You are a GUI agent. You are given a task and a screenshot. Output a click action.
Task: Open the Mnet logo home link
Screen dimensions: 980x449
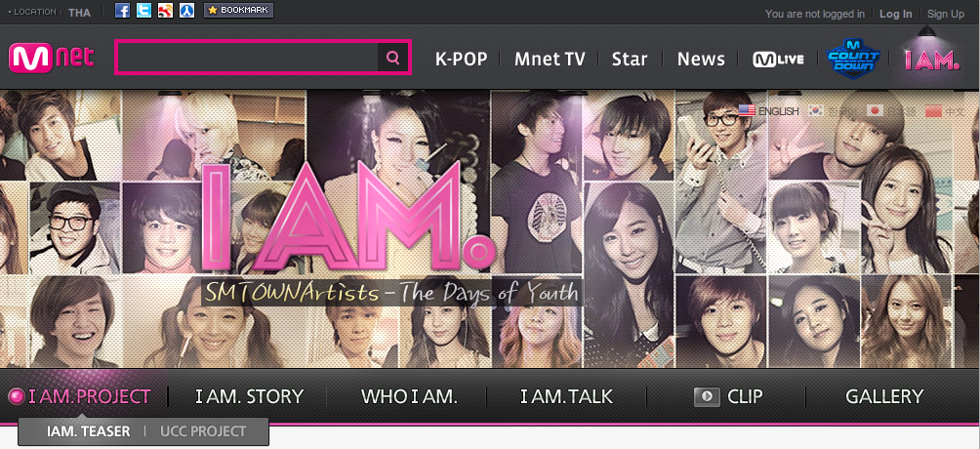tap(52, 59)
